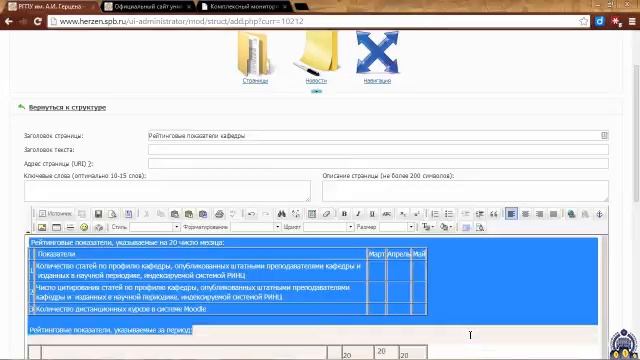
Task: Toggle Align Right button
Action: (539, 214)
